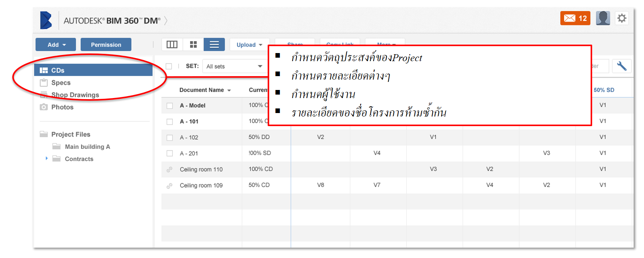644x258 pixels.
Task: Sort by Document Name column arrow
Action: click(229, 90)
